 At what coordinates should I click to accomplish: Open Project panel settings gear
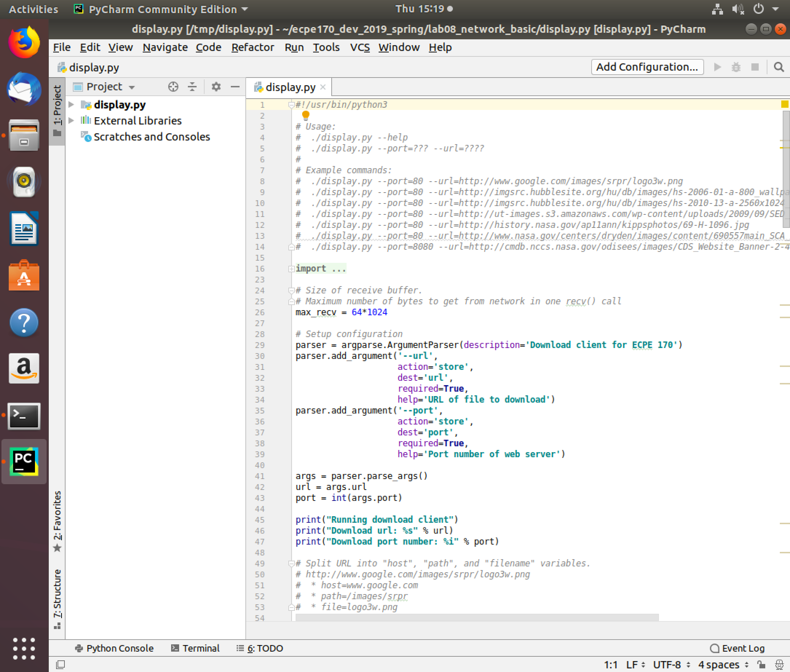216,87
